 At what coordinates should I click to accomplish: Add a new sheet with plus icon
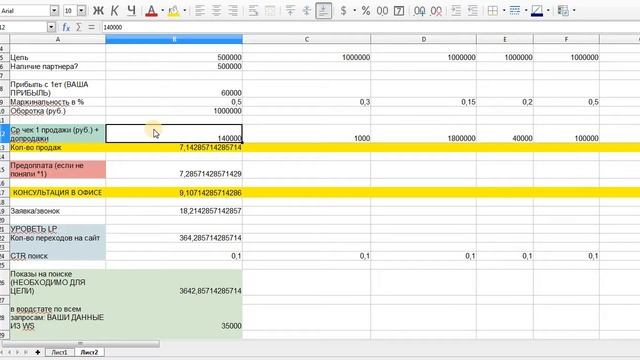pyautogui.click(x=38, y=352)
